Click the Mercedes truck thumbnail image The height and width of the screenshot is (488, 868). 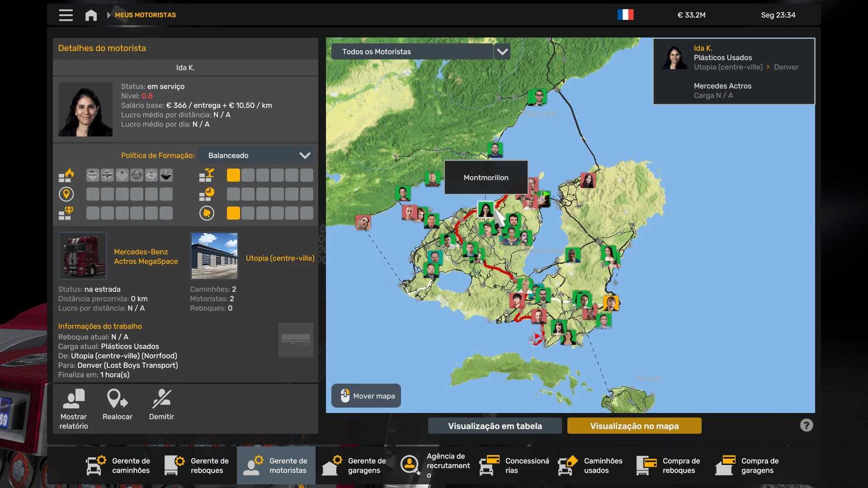coord(83,256)
